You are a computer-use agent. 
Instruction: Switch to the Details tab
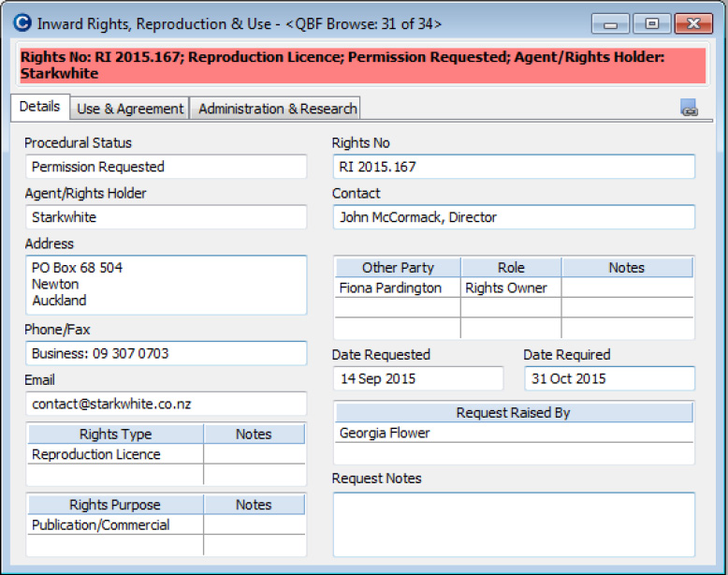coord(40,107)
